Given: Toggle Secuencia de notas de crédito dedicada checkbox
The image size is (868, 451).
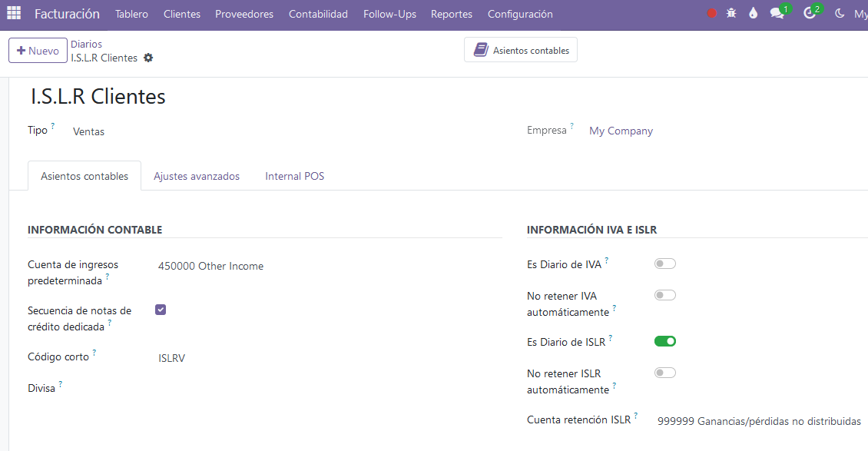Looking at the screenshot, I should 161,310.
